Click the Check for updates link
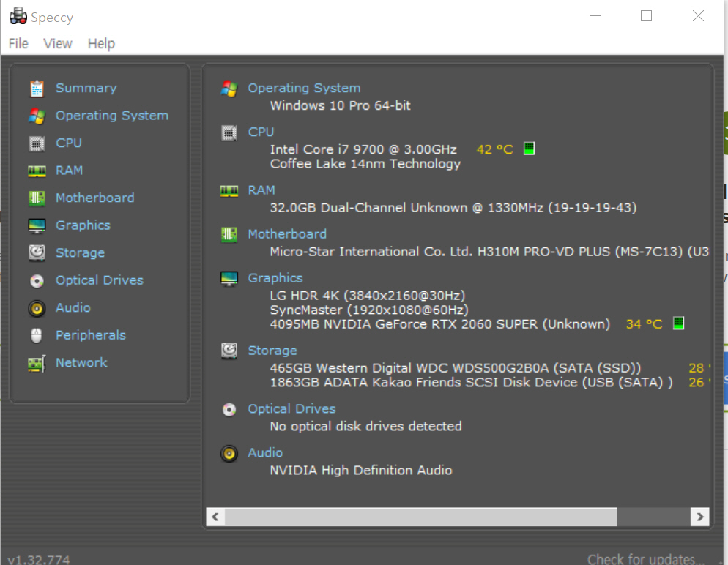 [646, 558]
